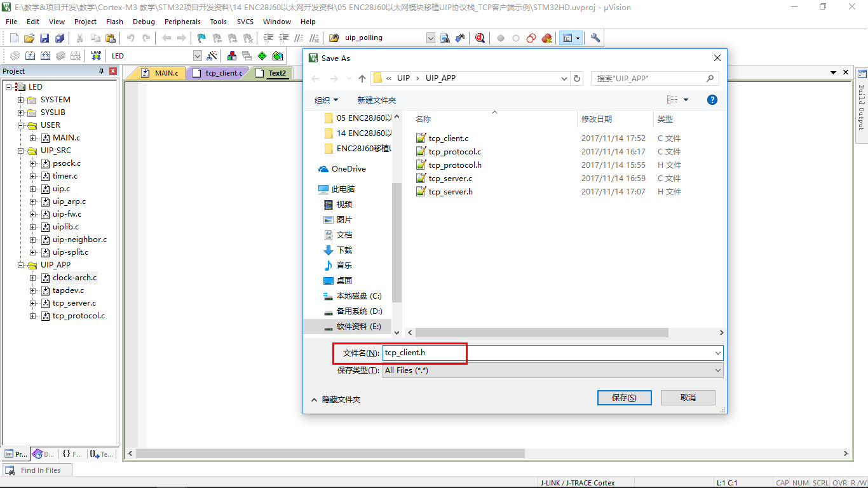The image size is (868, 488).
Task: Select the Kill All Breakpoints icon
Action: pos(546,38)
